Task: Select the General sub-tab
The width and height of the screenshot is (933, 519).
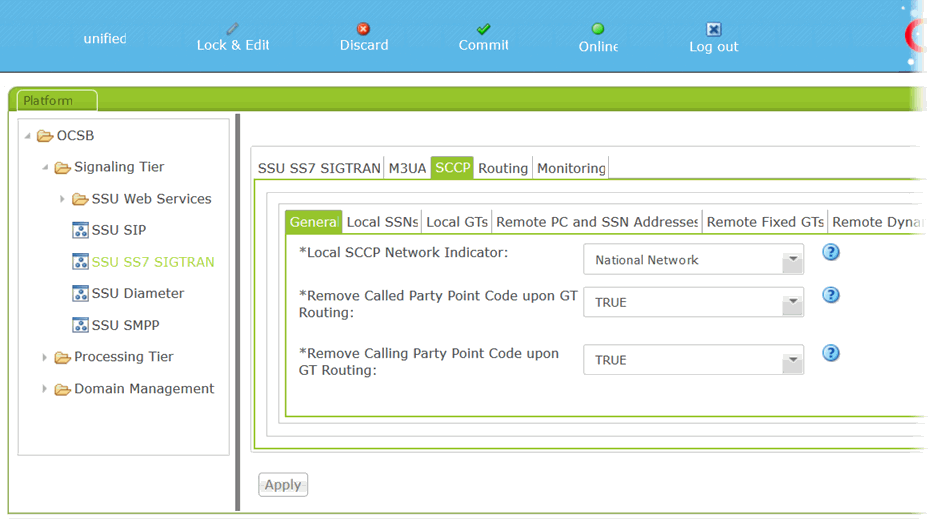Action: coord(314,222)
